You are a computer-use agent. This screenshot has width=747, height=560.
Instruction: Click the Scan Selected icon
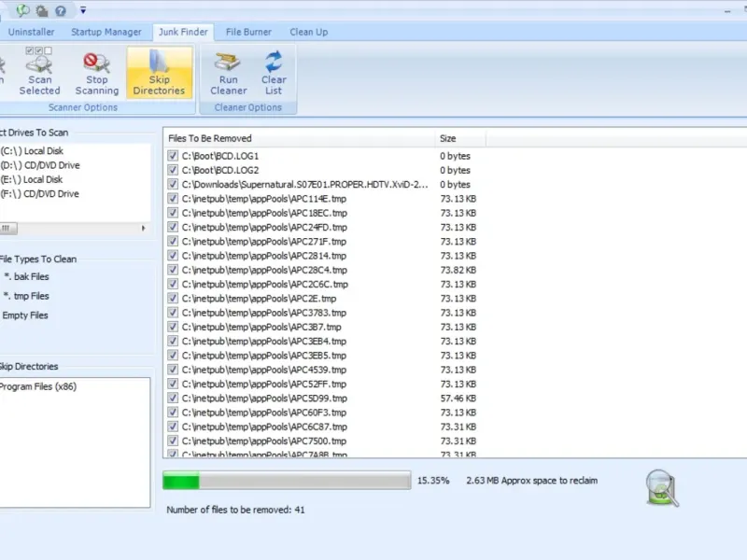[x=39, y=72]
